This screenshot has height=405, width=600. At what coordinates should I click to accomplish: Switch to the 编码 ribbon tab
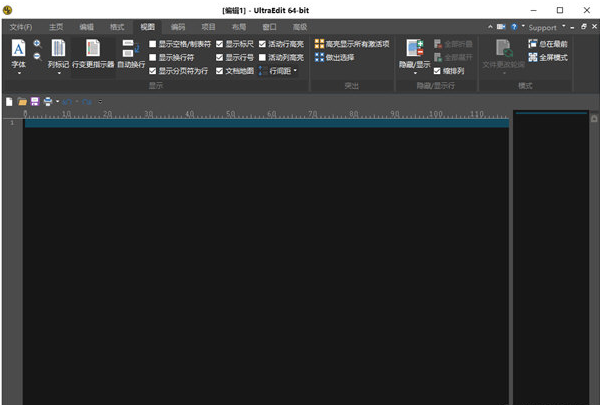[x=178, y=27]
